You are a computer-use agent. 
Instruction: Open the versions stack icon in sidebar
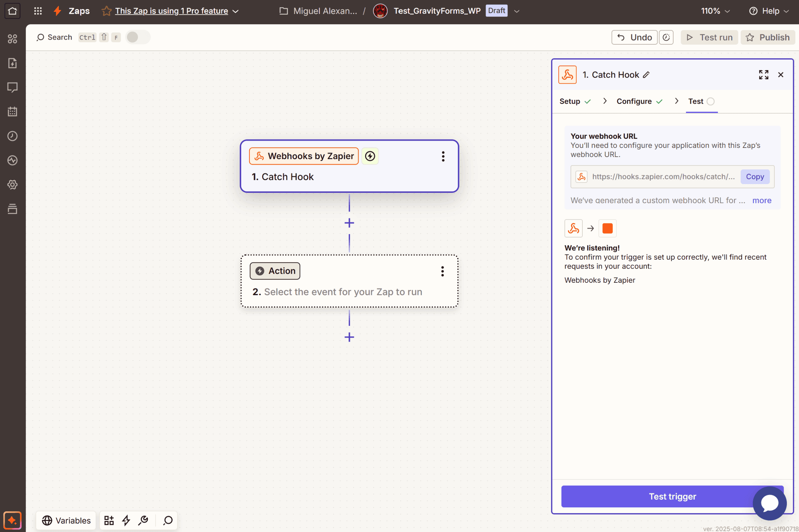(x=12, y=209)
